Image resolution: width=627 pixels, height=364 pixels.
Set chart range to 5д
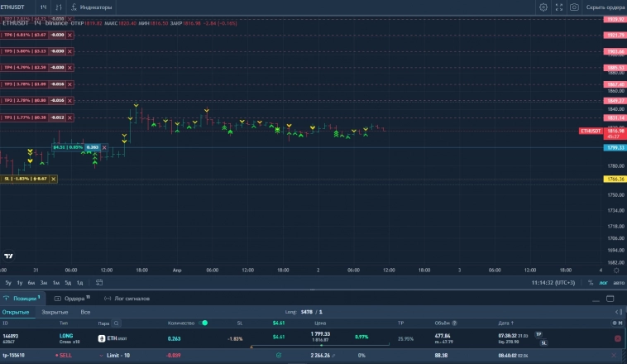(x=68, y=283)
